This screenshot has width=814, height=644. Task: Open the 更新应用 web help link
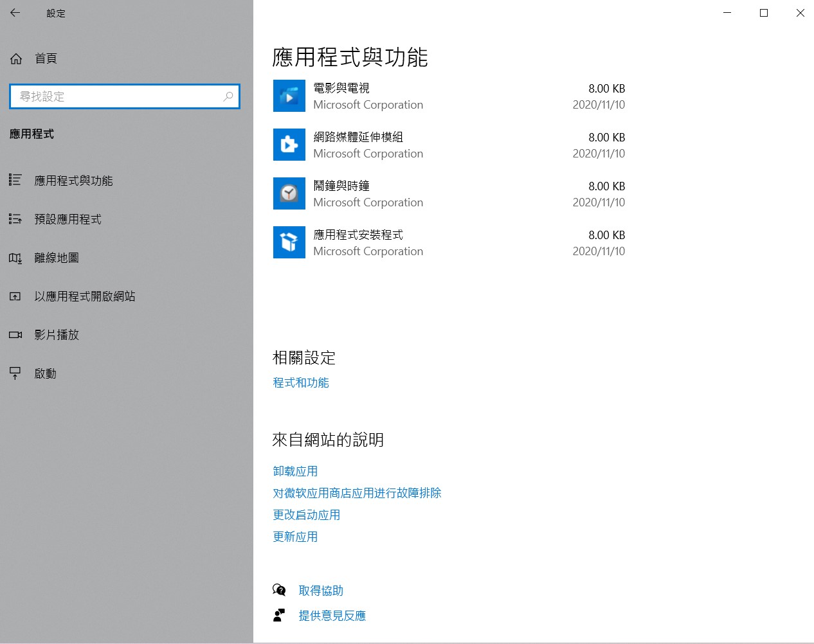(295, 536)
